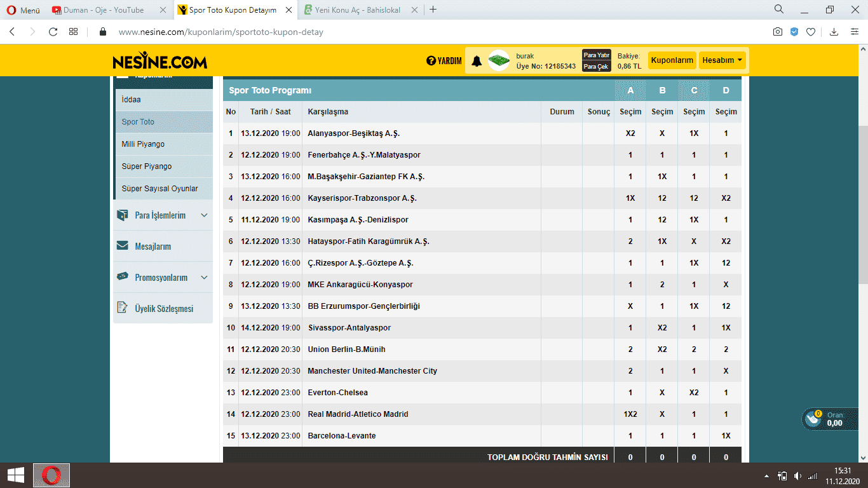Click Kayserispor-Trabzonspor A.Ş. match name
Viewport: 868px width, 488px height.
[362, 198]
